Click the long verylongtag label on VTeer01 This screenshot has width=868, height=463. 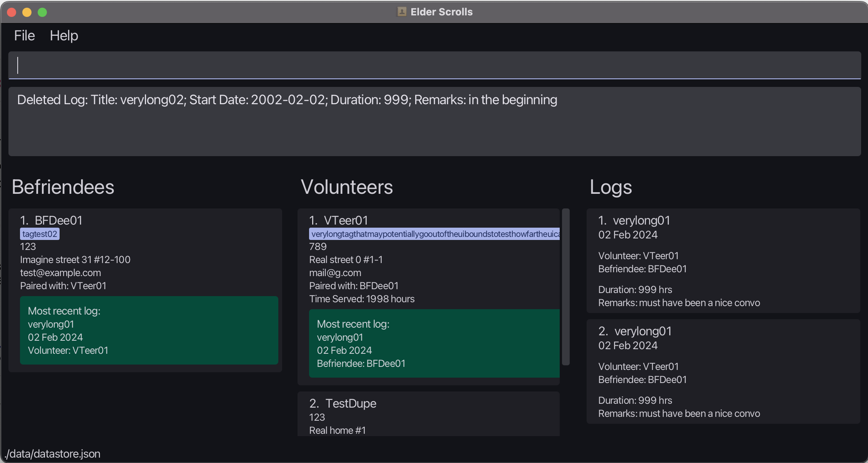click(x=434, y=234)
